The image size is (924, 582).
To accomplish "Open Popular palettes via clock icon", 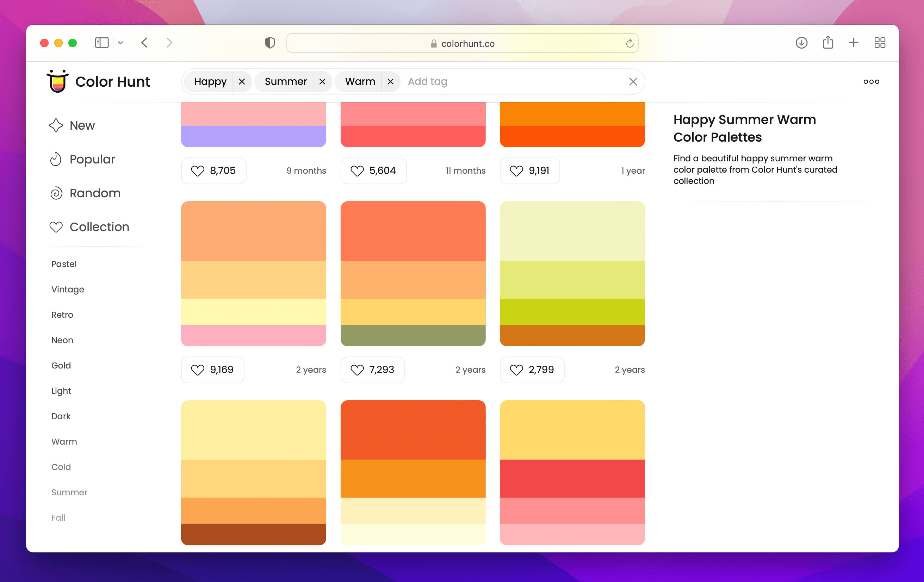I will pyautogui.click(x=56, y=159).
